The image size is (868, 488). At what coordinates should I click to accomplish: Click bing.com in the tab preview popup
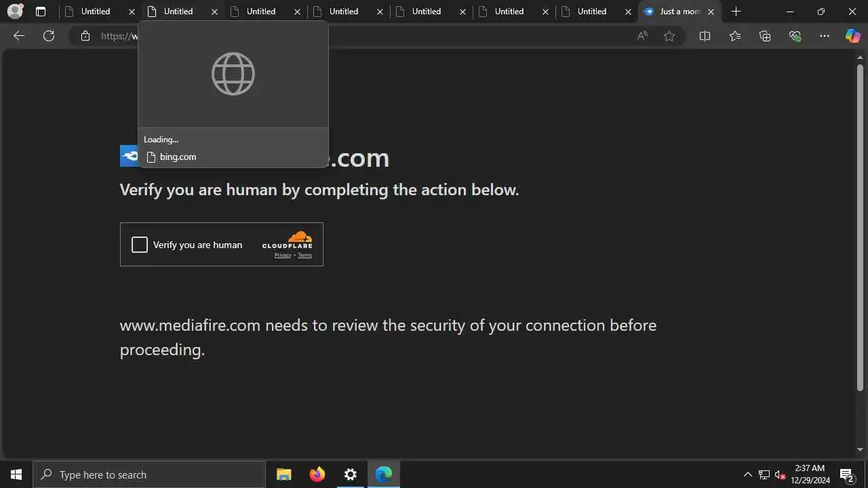pos(178,157)
